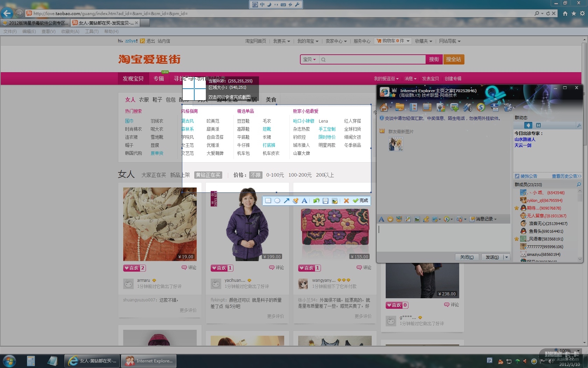Click 发送(S) in the QQ chat
Viewport: 588px width, 368px height.
pyautogui.click(x=492, y=257)
